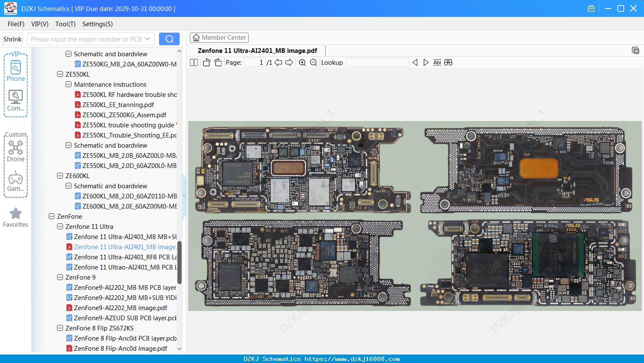
Task: Go to previous page arrow
Action: click(278, 63)
